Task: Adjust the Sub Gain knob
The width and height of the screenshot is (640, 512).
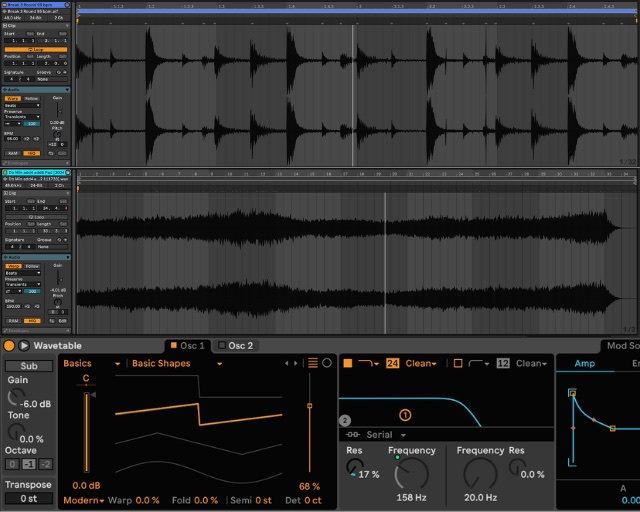Action: (x=16, y=397)
